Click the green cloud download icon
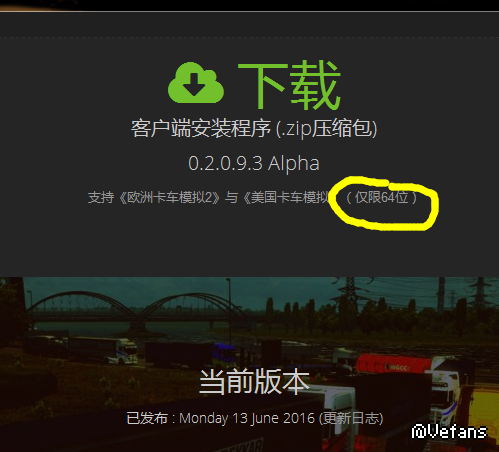Viewport: 499px width, 452px height. (x=196, y=82)
